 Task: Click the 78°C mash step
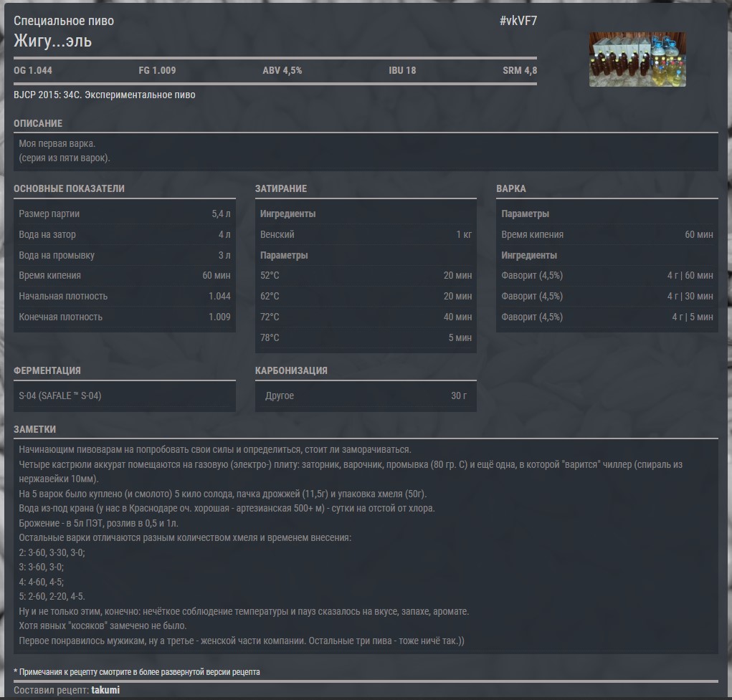coord(366,337)
